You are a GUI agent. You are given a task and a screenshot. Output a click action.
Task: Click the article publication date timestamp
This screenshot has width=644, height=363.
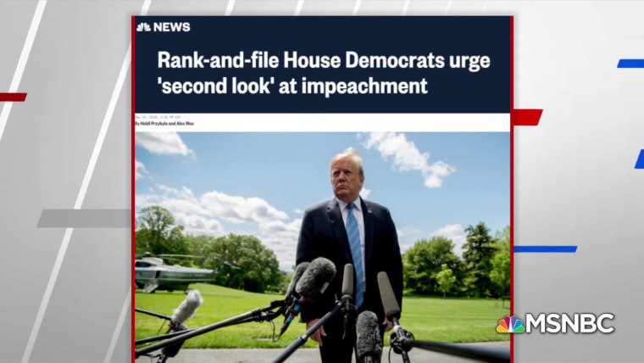158,117
